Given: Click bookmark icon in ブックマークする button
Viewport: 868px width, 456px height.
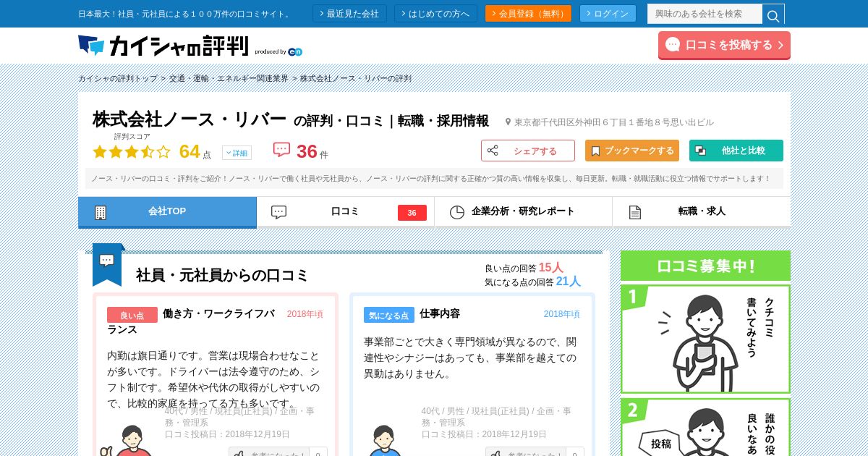Looking at the screenshot, I should 595,151.
